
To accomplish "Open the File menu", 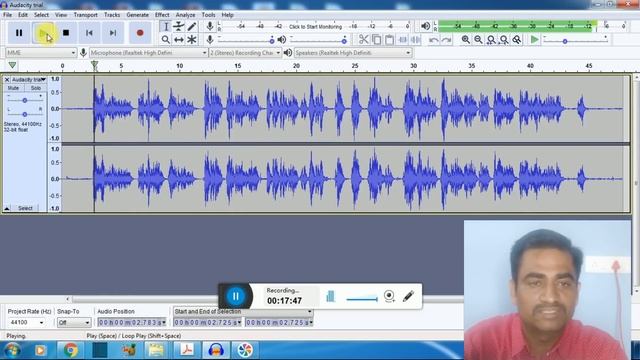I will coord(7,15).
